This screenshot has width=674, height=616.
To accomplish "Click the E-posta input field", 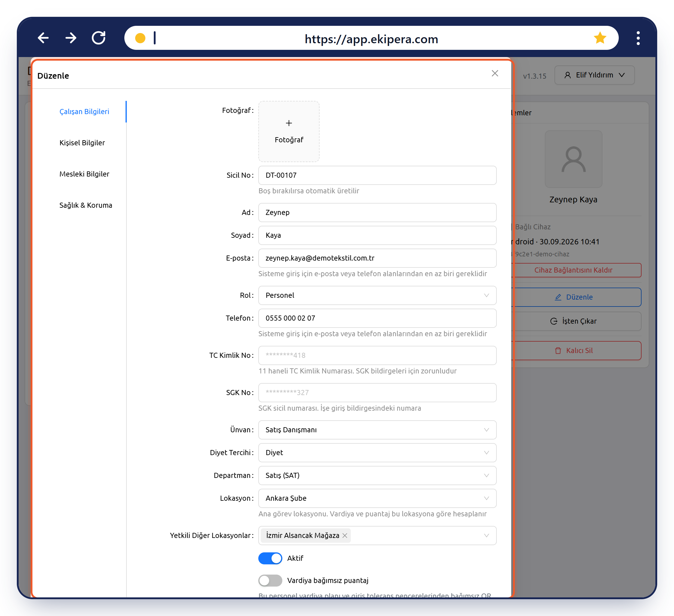I will pyautogui.click(x=377, y=258).
